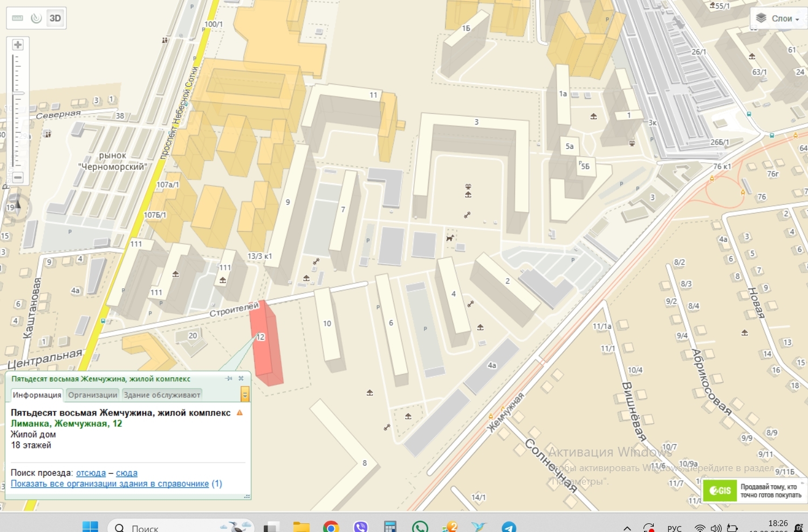Open Telegram from the taskbar
Screen dimensions: 808x532
click(x=508, y=527)
